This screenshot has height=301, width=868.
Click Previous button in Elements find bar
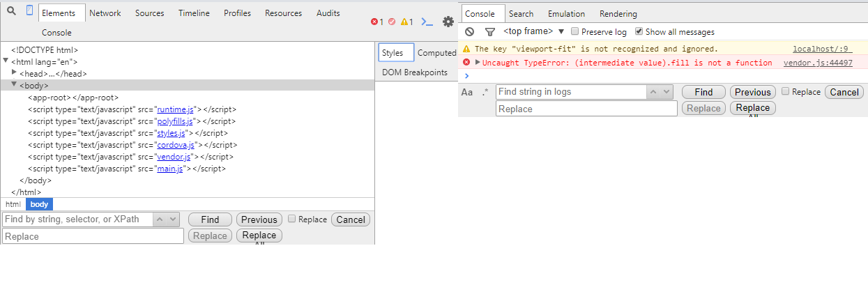259,219
